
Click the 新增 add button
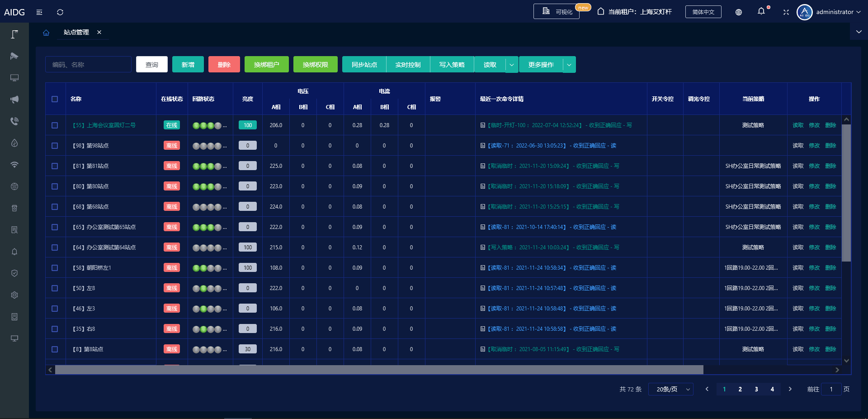click(x=188, y=65)
